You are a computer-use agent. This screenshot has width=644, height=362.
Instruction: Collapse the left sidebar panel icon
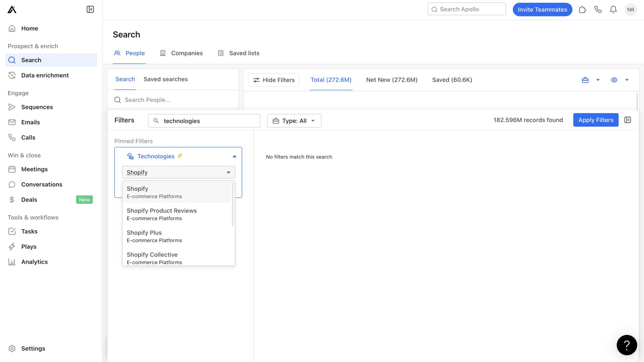click(90, 9)
